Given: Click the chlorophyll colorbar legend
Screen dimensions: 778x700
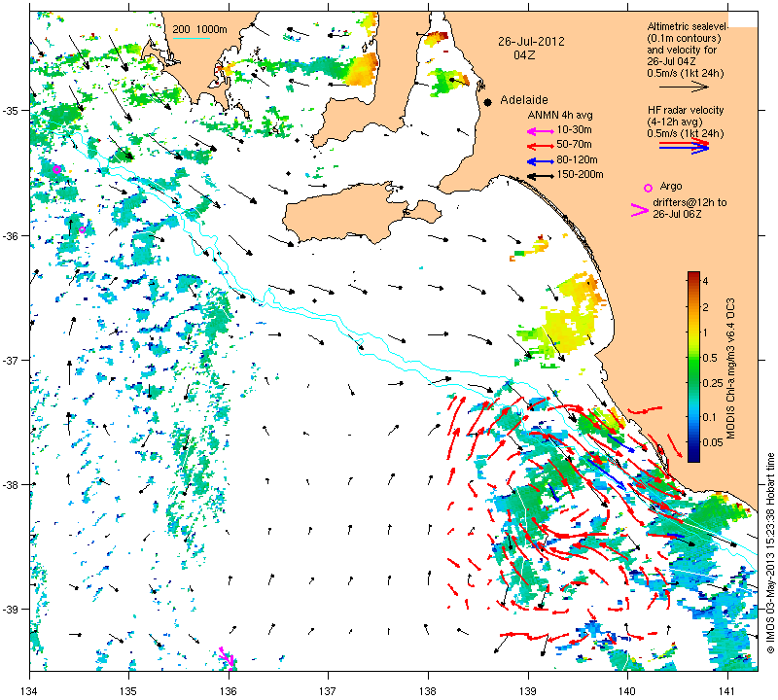Looking at the screenshot, I should 693,367.
